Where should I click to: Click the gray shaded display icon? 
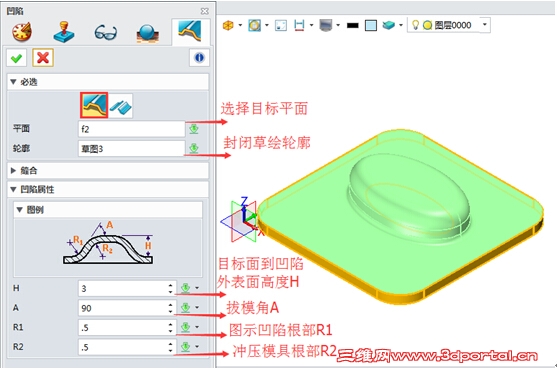(x=326, y=25)
